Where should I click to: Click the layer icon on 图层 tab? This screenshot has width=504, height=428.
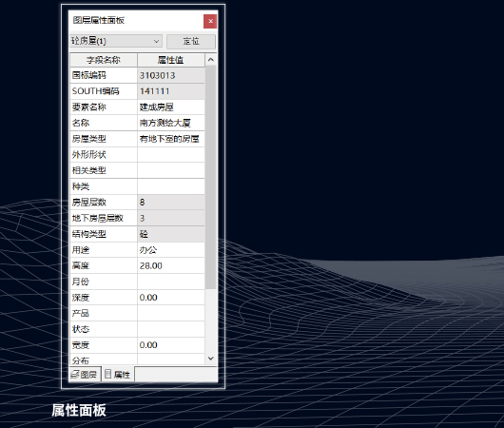point(74,375)
